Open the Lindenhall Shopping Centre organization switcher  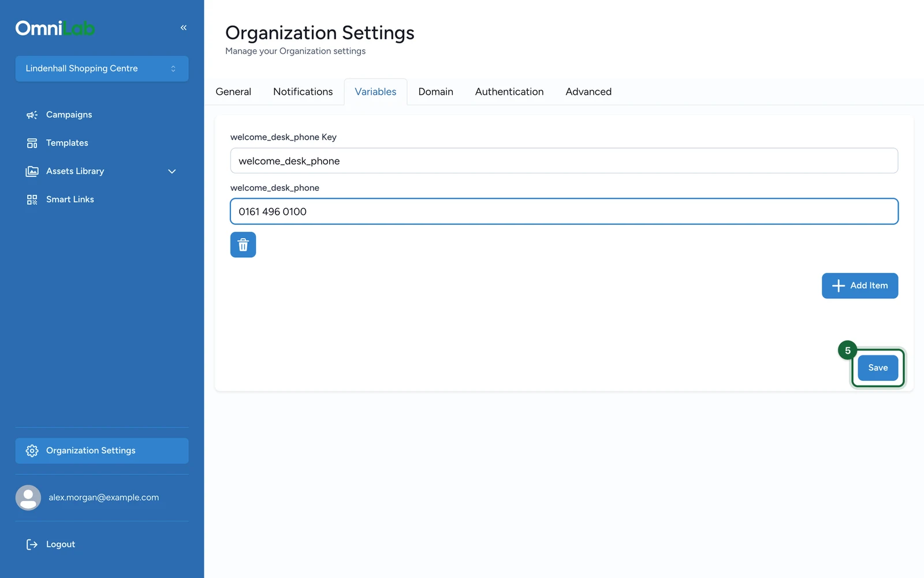click(x=102, y=69)
